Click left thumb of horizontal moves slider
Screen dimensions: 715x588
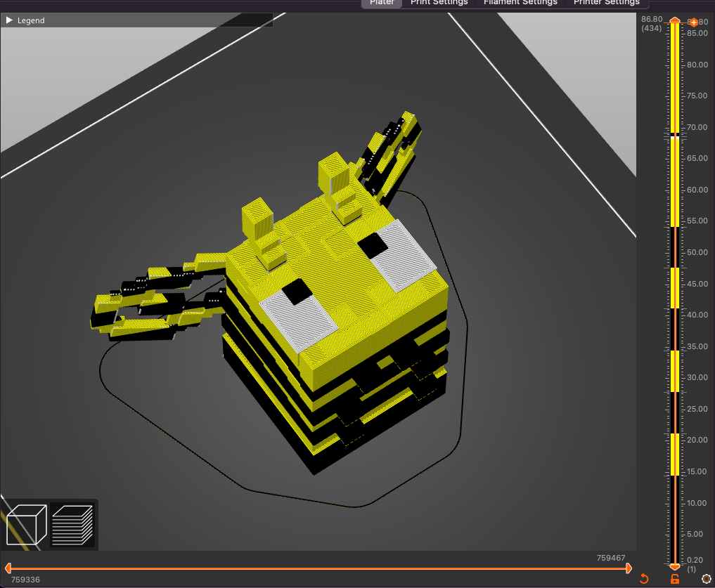click(8, 568)
